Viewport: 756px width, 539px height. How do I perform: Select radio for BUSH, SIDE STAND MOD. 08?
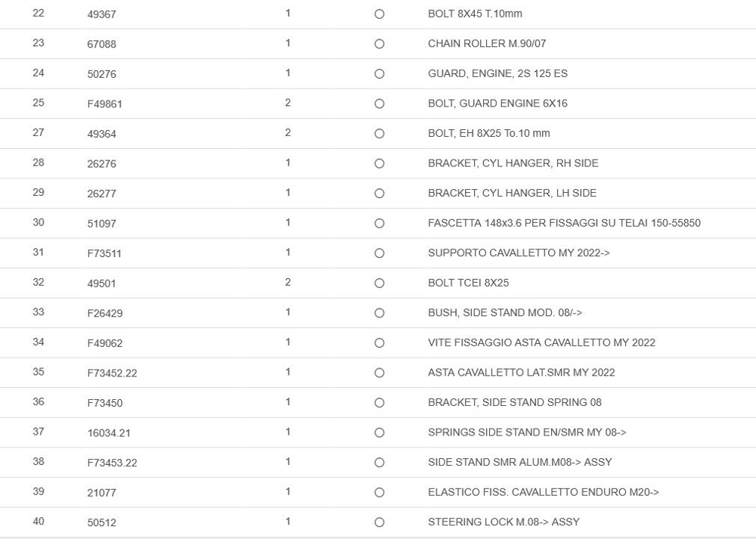coord(380,313)
